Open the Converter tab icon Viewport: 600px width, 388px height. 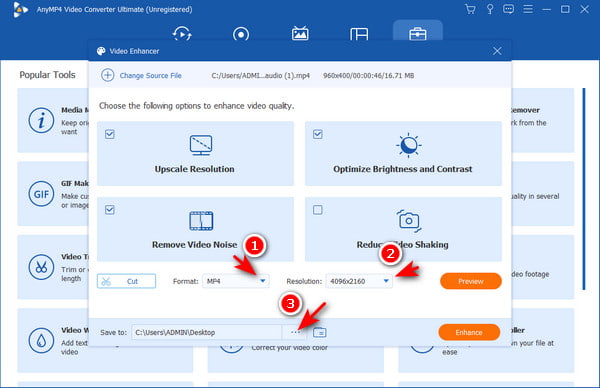point(182,34)
